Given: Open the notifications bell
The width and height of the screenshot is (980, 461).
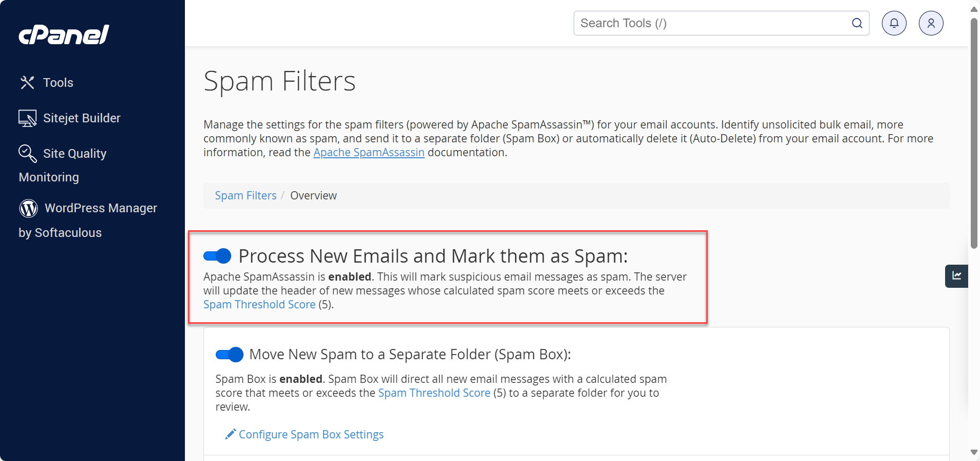Looking at the screenshot, I should point(893,23).
